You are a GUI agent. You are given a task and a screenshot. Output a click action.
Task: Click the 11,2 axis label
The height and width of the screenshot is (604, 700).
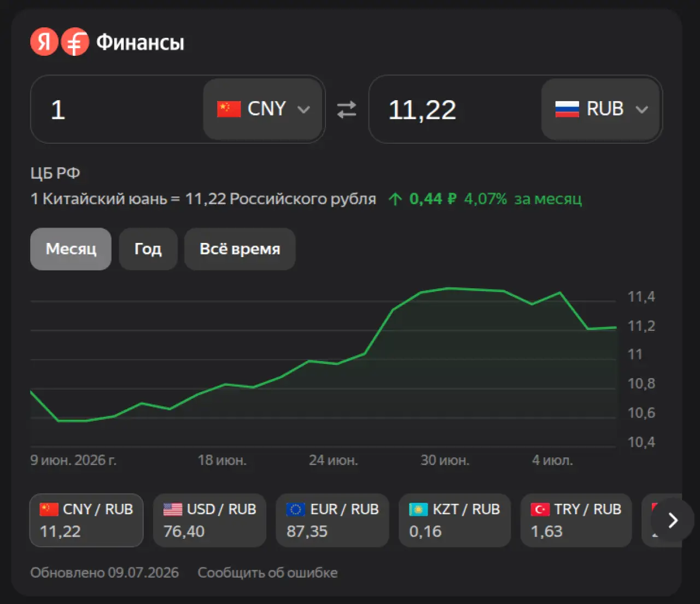coord(641,326)
